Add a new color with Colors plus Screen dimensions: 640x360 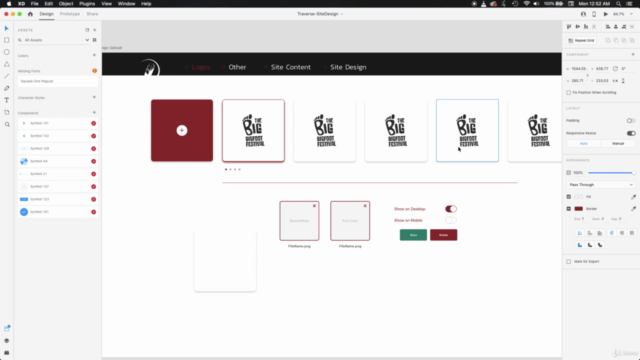click(94, 55)
